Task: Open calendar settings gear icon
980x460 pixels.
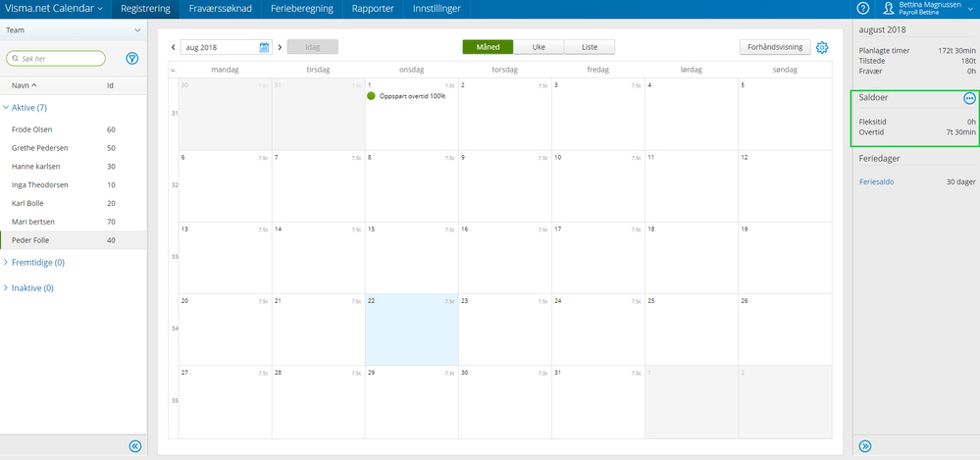Action: point(822,47)
